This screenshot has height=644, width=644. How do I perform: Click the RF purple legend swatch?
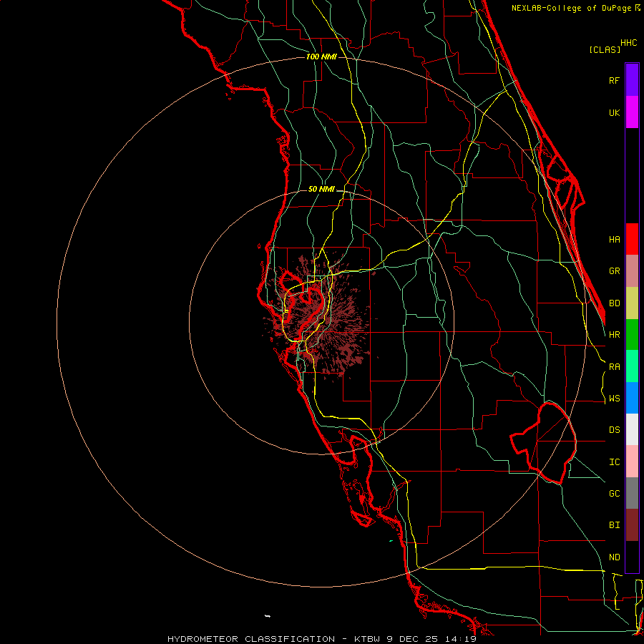[x=632, y=80]
